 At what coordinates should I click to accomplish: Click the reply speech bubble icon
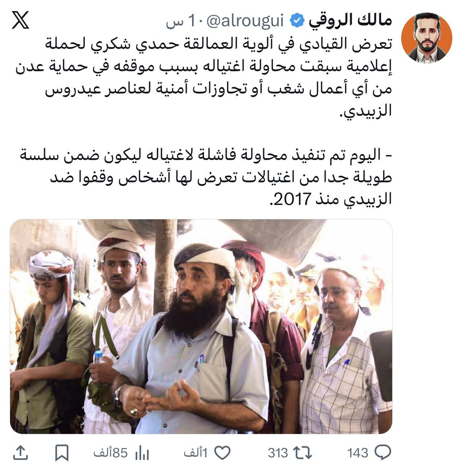point(383,453)
